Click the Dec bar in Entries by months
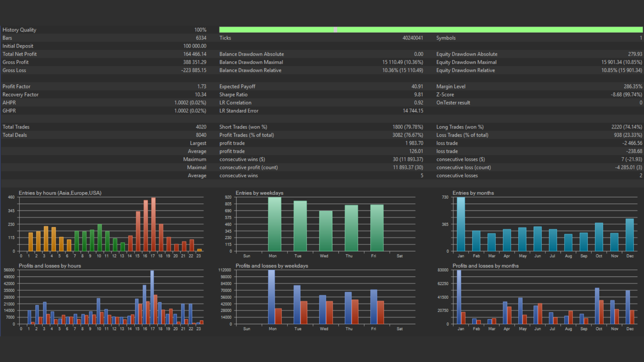644x362 pixels. (630, 235)
